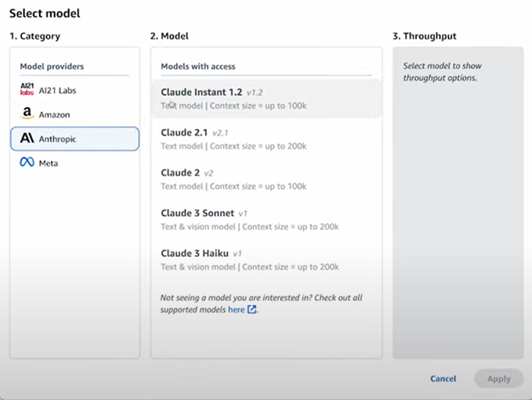Pick the Claude 2 v2 model
This screenshot has height=400, width=532.
266,179
